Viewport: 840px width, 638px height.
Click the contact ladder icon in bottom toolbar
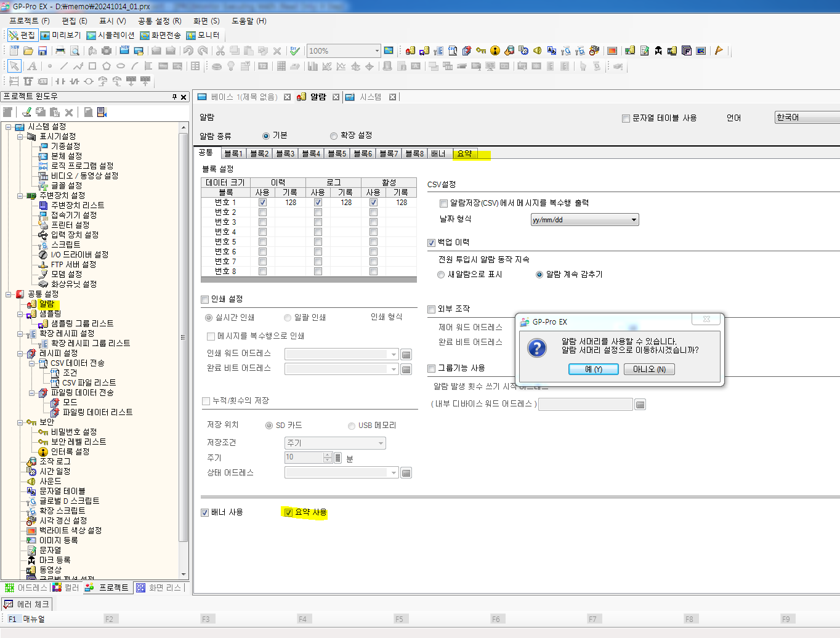pos(60,81)
